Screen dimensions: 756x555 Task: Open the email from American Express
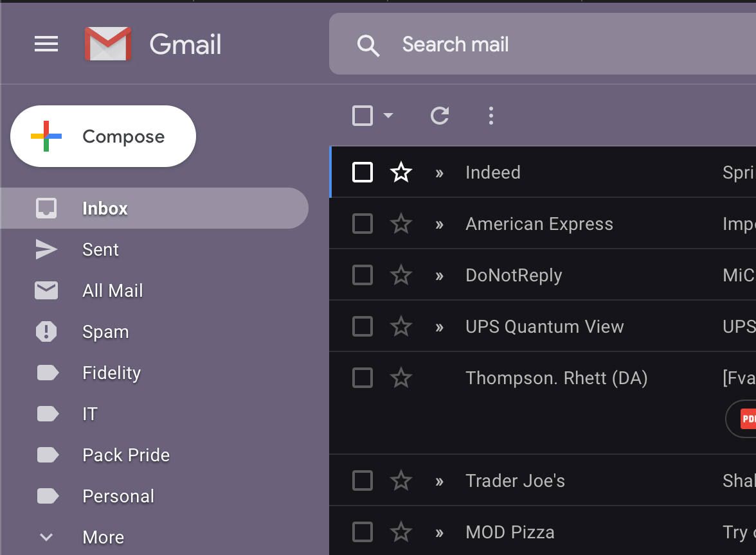click(543, 224)
